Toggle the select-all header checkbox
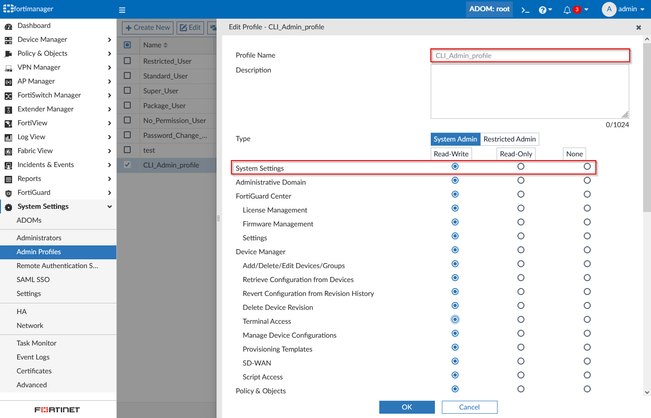This screenshot has height=418, width=651. (x=127, y=45)
